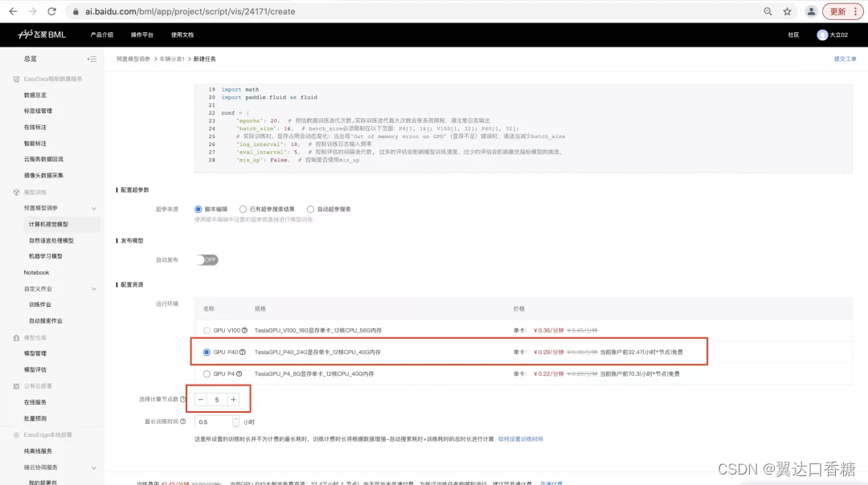Click the 提交工单 link
This screenshot has height=485, width=868.
pos(845,59)
